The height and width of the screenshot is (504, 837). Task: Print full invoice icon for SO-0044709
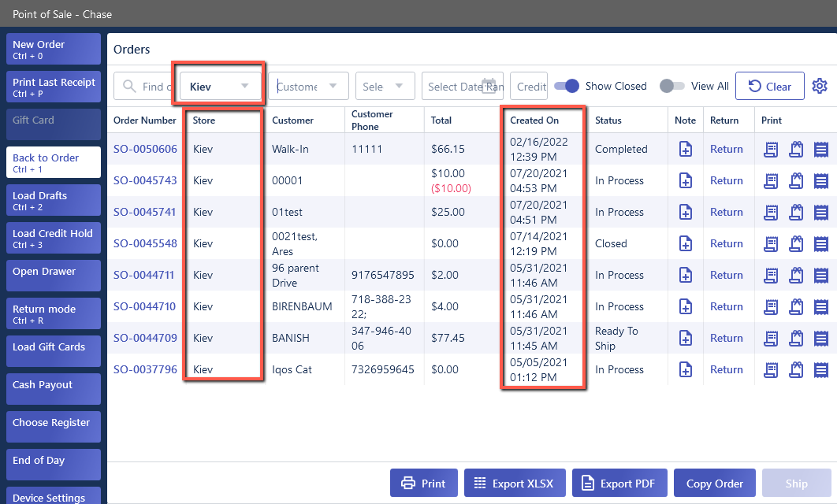[x=821, y=338]
